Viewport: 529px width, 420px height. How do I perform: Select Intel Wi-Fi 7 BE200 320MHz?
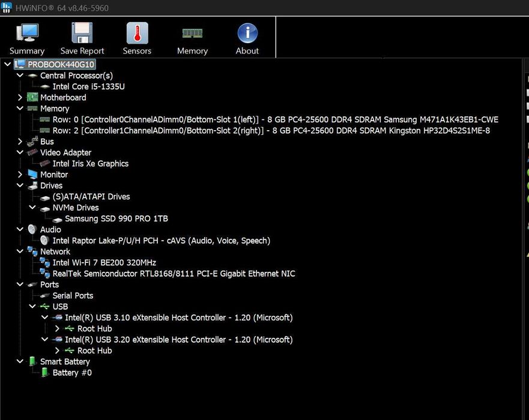tap(104, 263)
